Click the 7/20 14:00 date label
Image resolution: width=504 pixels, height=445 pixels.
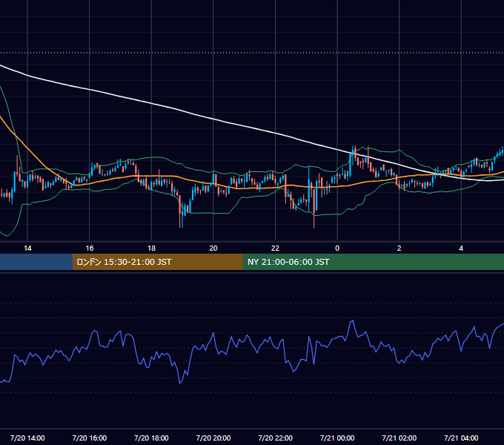(27, 438)
